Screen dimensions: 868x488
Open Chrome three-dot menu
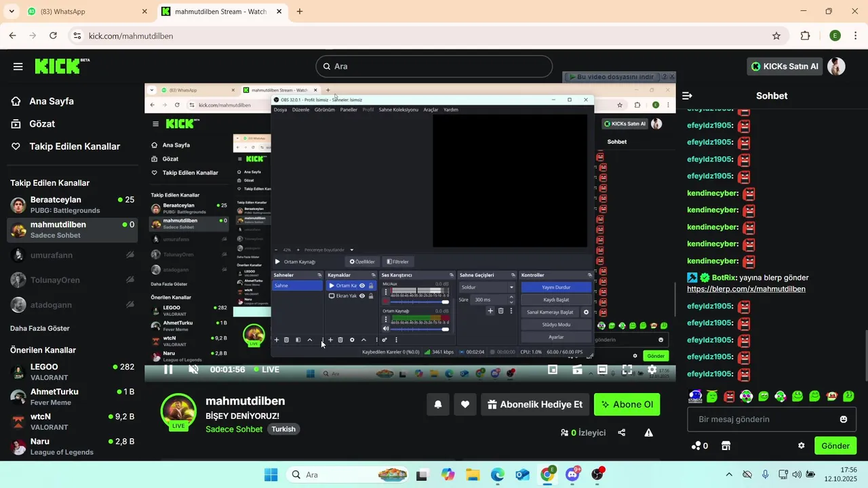(855, 36)
